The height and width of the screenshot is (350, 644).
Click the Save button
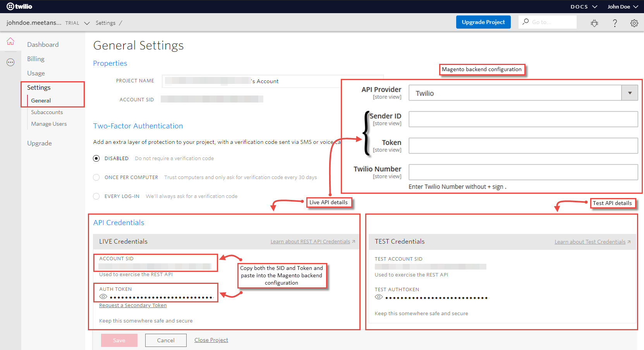click(x=119, y=340)
